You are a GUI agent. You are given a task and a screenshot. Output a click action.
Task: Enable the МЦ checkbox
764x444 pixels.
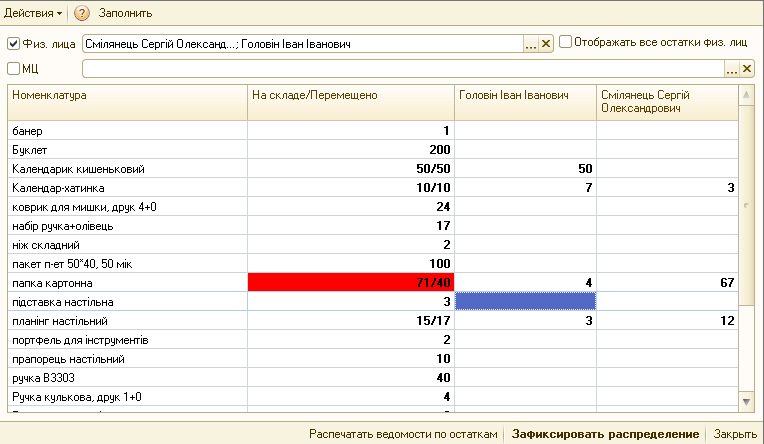click(x=13, y=69)
